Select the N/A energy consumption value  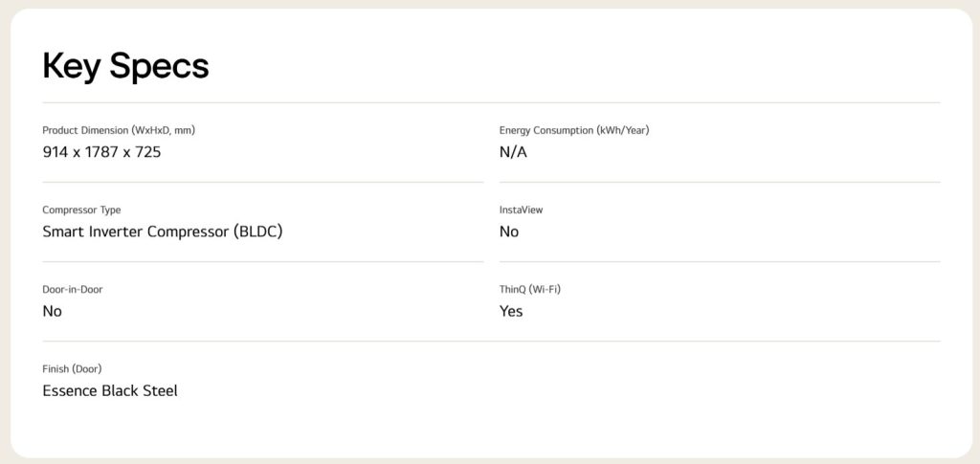pyautogui.click(x=513, y=152)
